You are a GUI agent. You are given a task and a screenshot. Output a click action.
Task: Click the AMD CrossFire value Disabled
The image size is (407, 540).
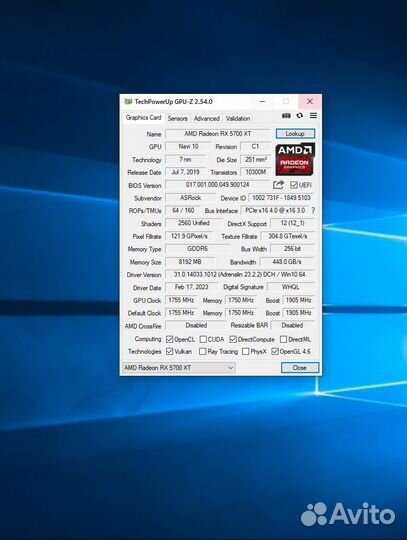(x=196, y=325)
